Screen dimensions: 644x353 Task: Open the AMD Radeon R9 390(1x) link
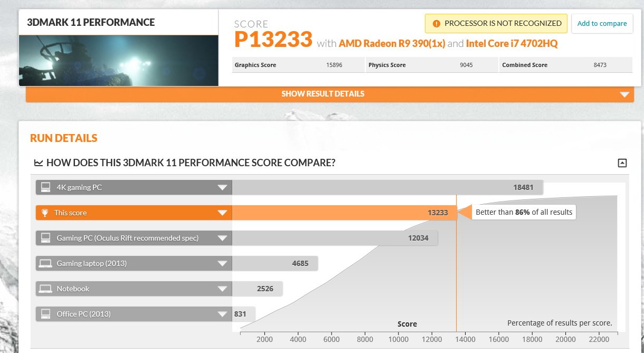[392, 43]
